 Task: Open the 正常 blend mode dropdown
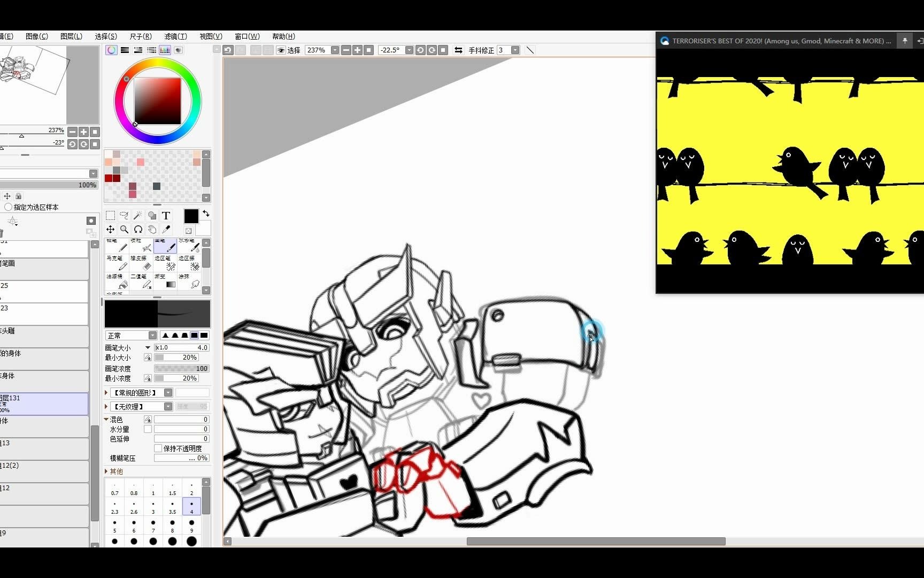tap(152, 336)
